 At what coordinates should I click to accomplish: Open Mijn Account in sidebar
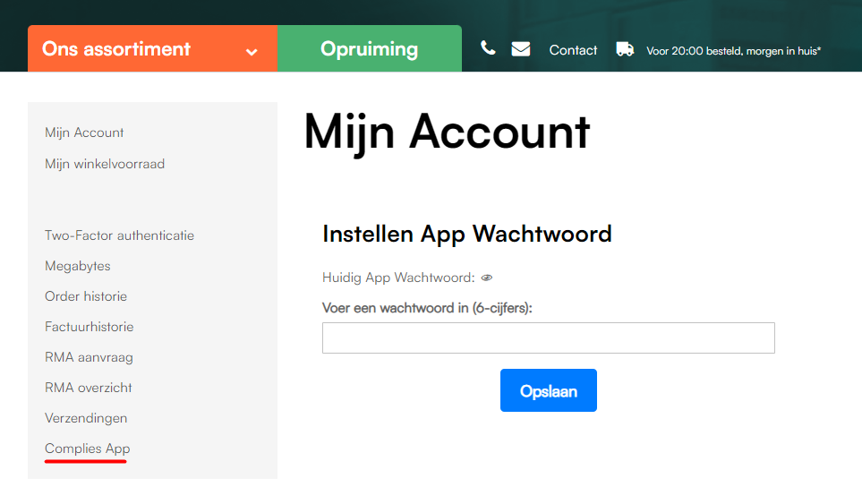tap(84, 132)
